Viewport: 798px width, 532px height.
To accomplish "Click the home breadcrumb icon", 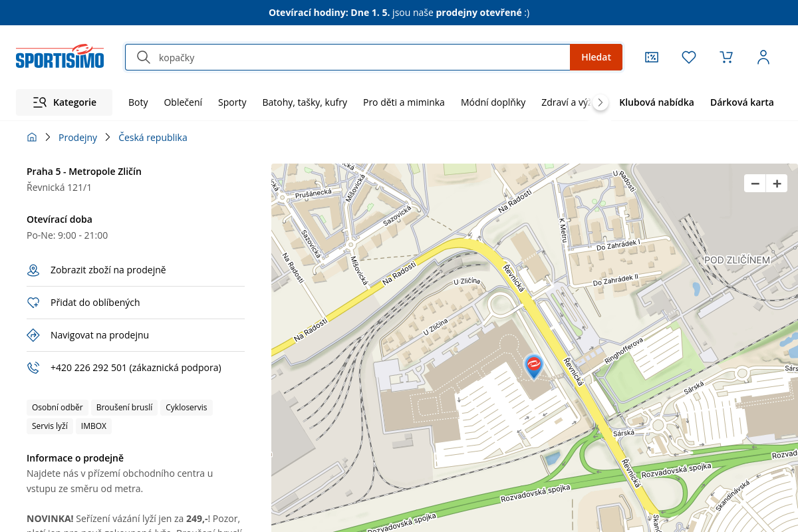I will 32,138.
